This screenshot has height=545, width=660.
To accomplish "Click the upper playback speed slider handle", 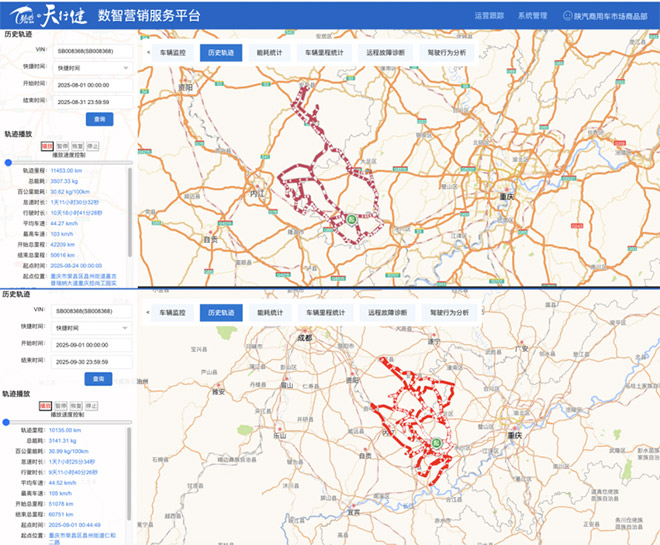I will (8, 161).
